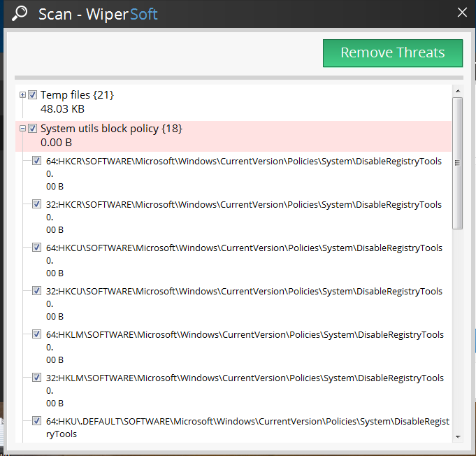Click the scrollbar down arrow

(458, 437)
